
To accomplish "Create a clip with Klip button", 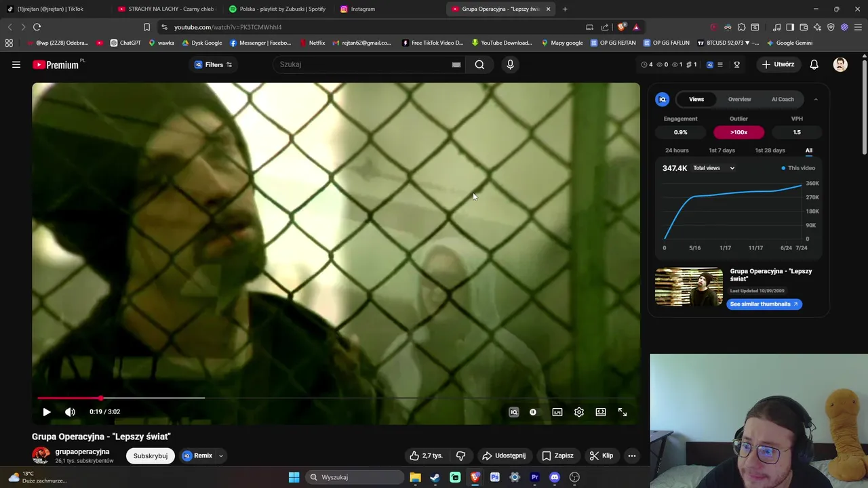I will (x=601, y=455).
